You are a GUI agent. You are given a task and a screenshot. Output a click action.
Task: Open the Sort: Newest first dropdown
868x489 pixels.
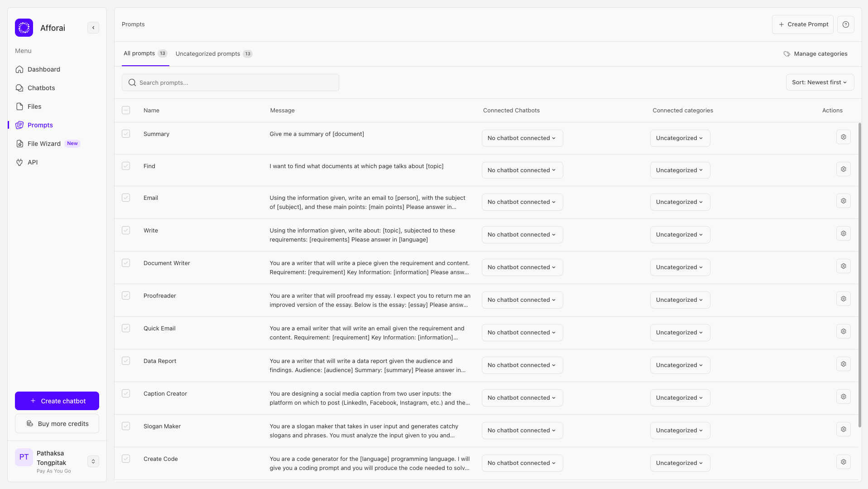820,82
